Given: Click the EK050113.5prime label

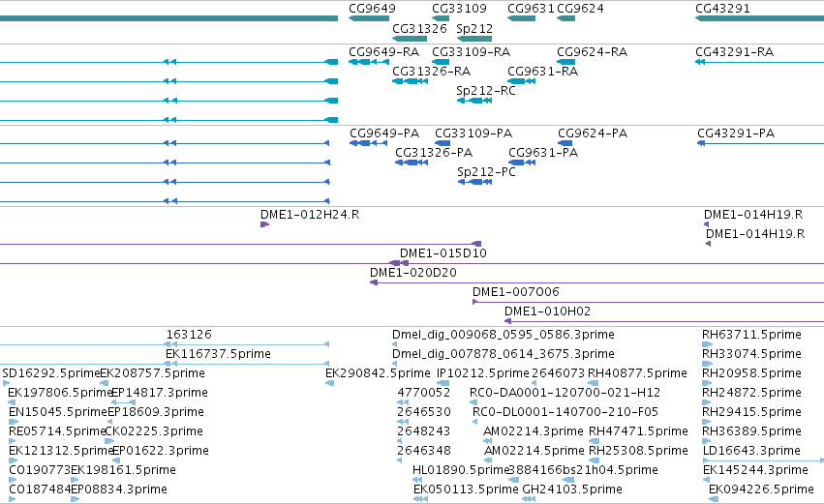Looking at the screenshot, I should coord(466,489).
